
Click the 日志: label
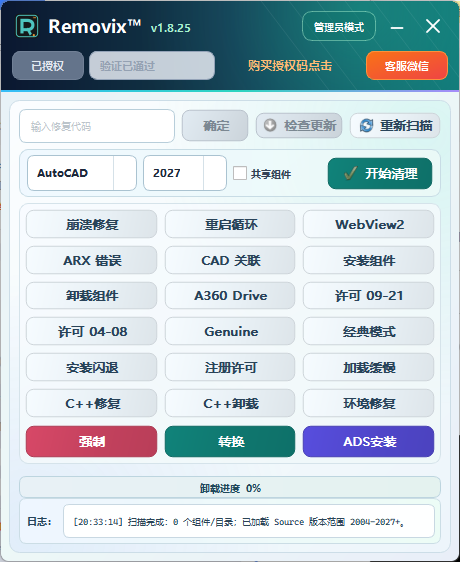[39, 521]
